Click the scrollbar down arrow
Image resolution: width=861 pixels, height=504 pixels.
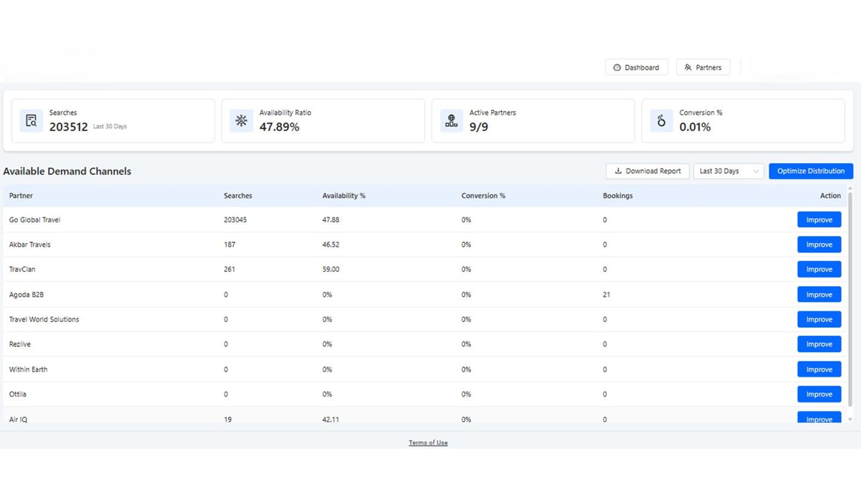click(x=850, y=419)
